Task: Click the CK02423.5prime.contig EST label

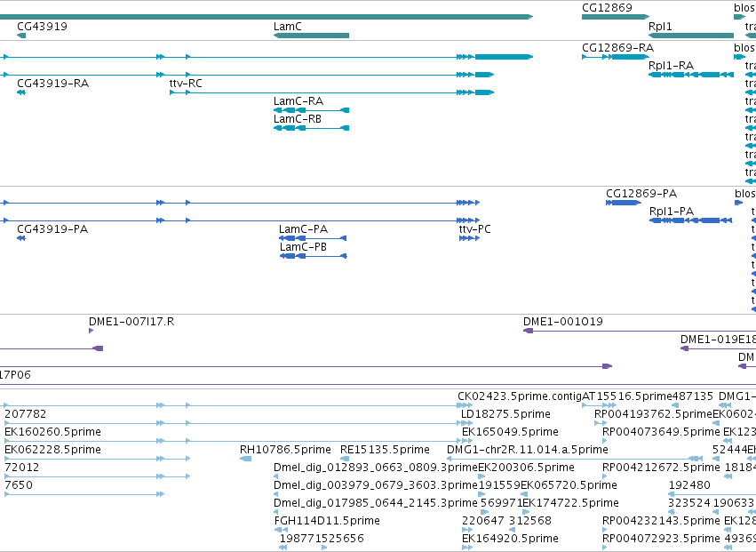Action: pyautogui.click(x=520, y=396)
